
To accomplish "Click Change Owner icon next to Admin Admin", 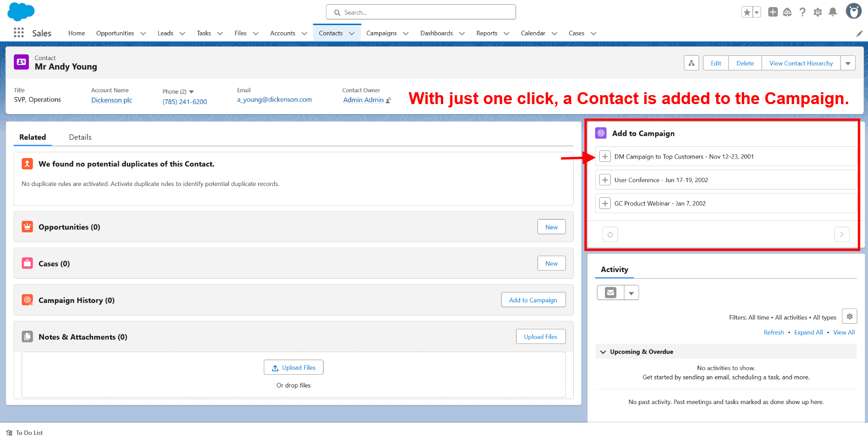I will 389,100.
